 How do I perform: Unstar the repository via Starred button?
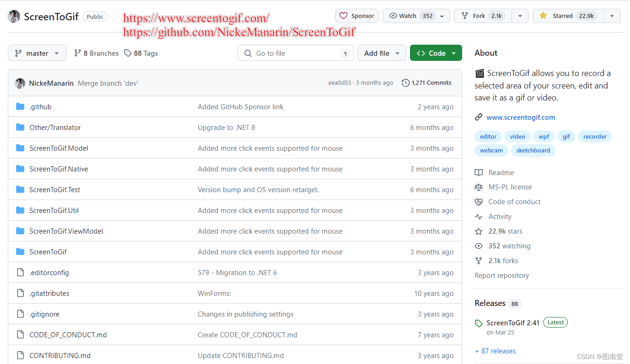click(x=568, y=16)
